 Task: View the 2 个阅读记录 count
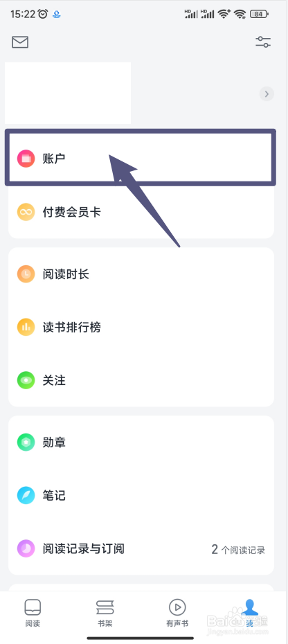pyautogui.click(x=238, y=550)
